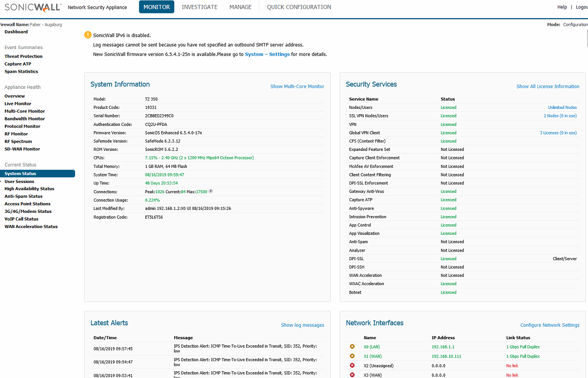This screenshot has width=588, height=378.
Task: Click the connection usage value 0.224%
Action: 152,200
